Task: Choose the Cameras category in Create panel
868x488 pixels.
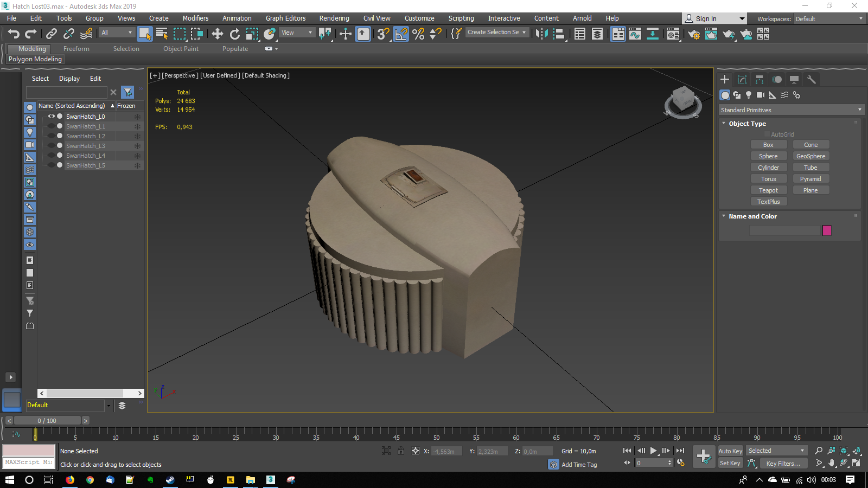Action: tap(761, 95)
